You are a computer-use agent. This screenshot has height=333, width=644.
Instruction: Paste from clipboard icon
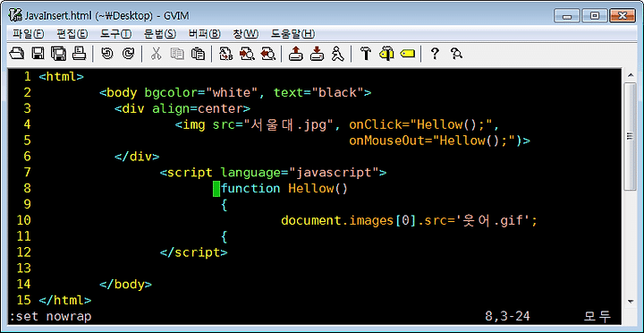[x=198, y=54]
